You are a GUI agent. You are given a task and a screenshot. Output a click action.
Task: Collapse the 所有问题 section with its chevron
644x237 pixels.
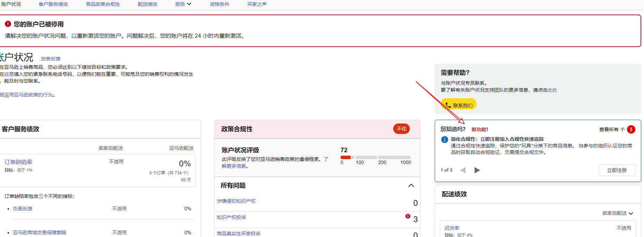tap(411, 185)
